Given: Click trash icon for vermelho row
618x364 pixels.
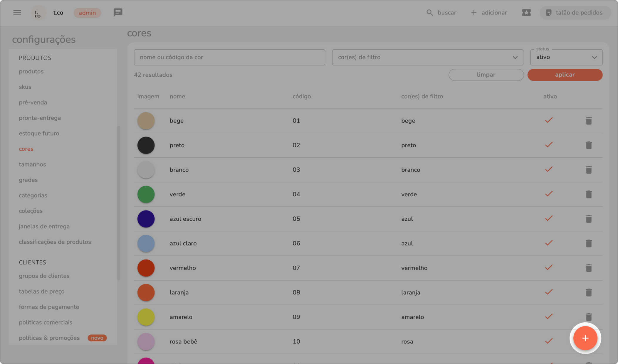Looking at the screenshot, I should tap(589, 268).
